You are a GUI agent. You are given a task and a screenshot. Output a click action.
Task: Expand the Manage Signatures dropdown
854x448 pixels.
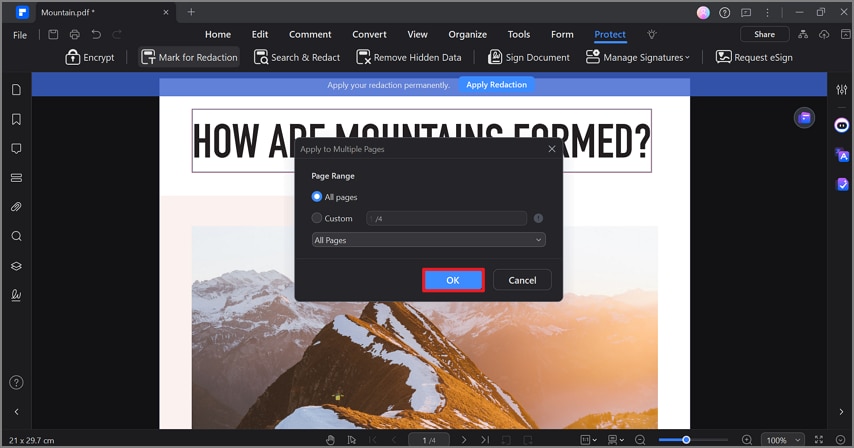coord(638,57)
